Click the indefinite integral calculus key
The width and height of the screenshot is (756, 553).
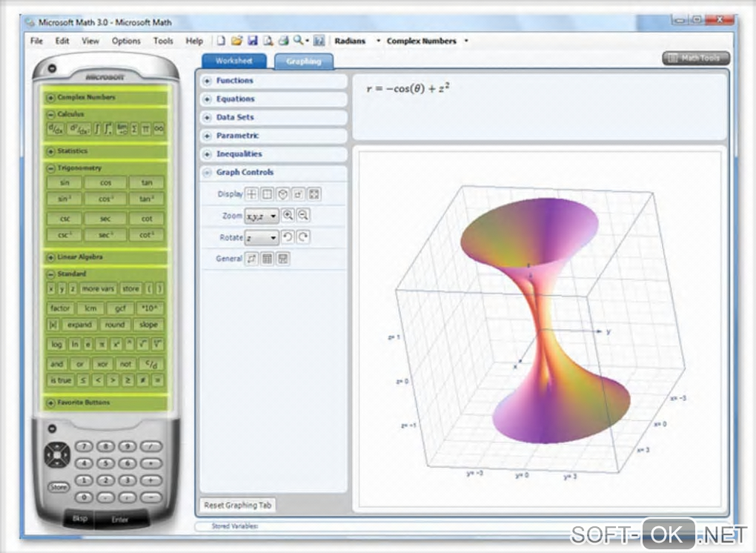[x=97, y=129]
